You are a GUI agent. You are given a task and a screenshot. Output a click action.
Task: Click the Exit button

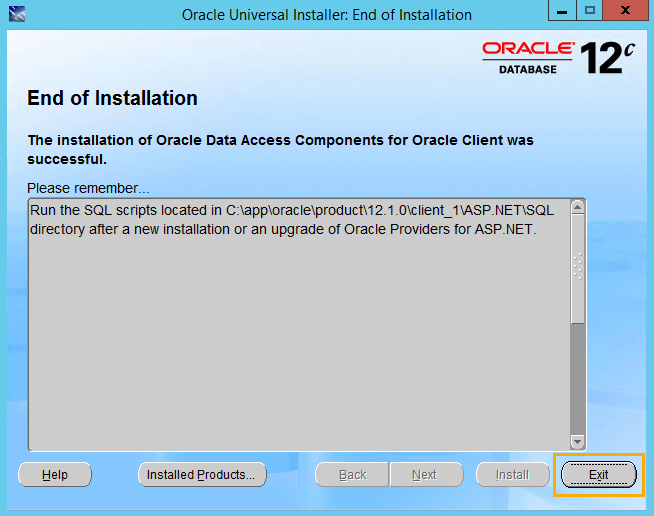599,475
